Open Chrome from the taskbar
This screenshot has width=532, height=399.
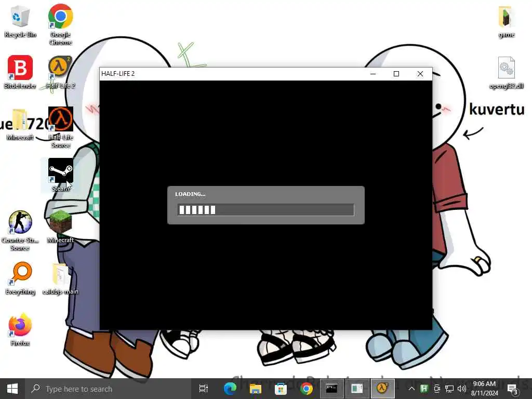[306, 389]
